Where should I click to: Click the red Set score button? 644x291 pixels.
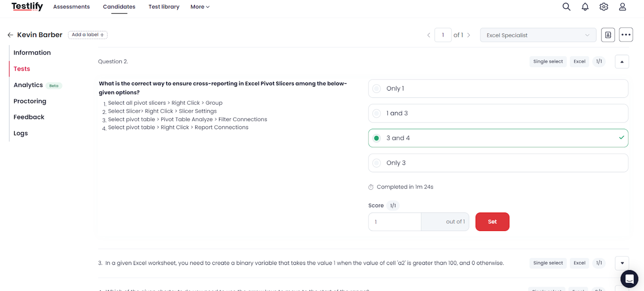492,222
